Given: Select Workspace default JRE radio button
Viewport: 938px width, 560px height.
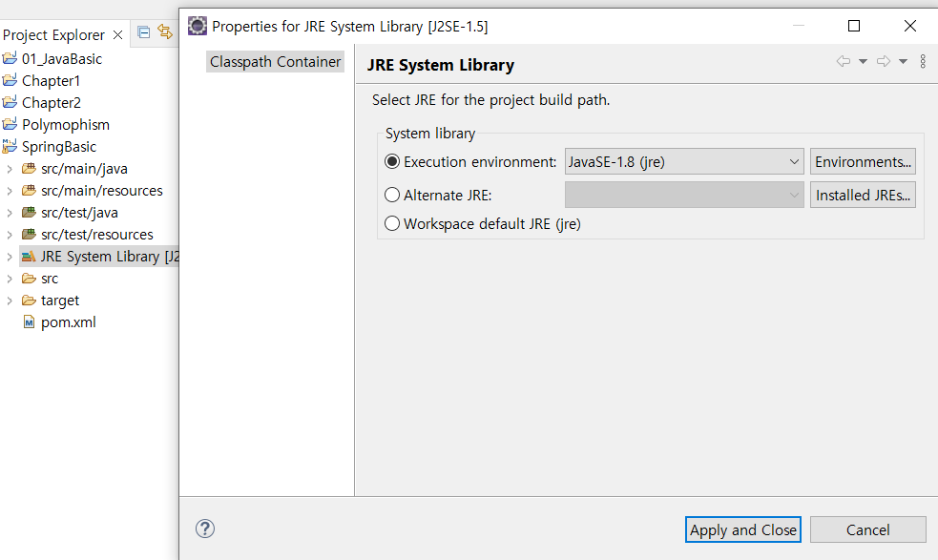Looking at the screenshot, I should (392, 224).
